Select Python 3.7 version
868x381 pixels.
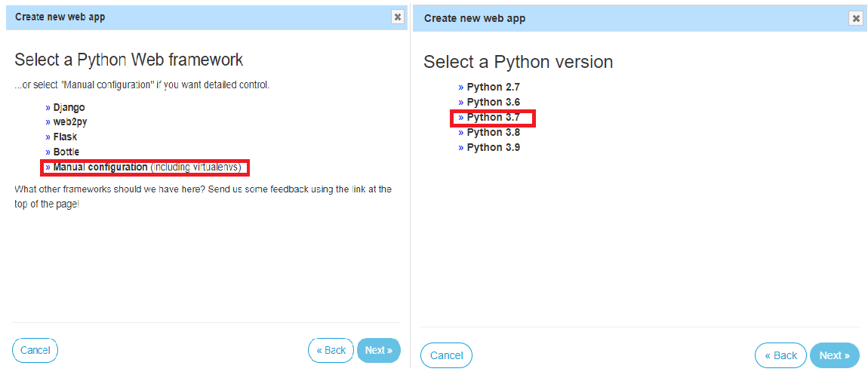(x=493, y=117)
